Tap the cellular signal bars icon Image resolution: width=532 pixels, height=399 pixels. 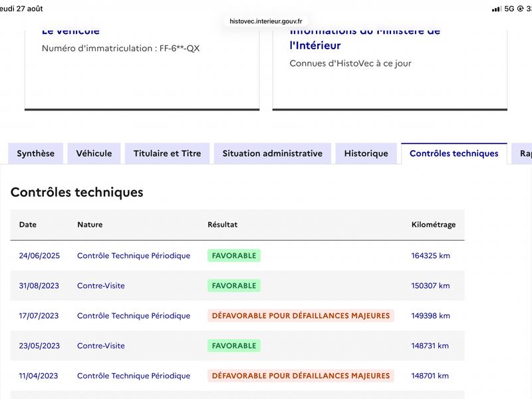pyautogui.click(x=496, y=9)
